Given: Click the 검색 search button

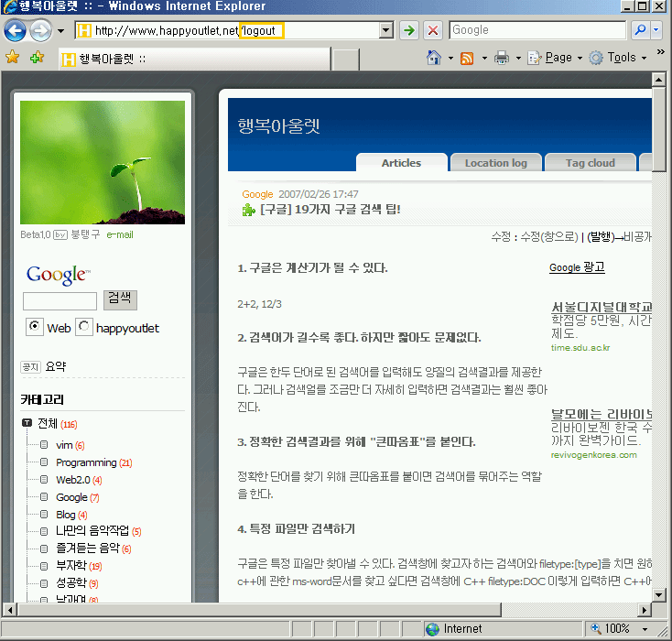Looking at the screenshot, I should click(120, 299).
